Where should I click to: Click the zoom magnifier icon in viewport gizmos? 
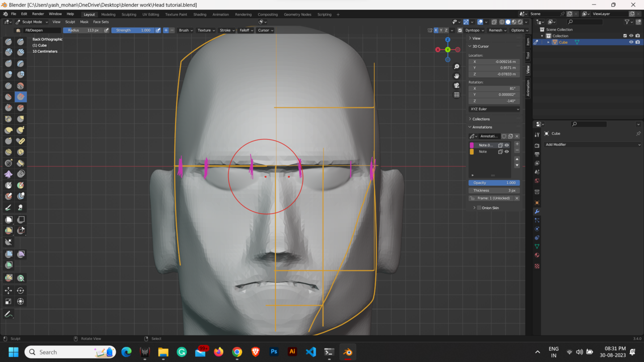(456, 66)
